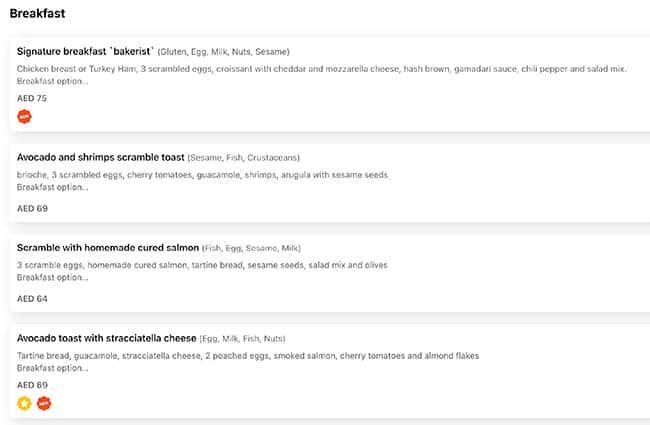This screenshot has width=650, height=425.
Task: Select Scramble with homemade cured salmon title
Action: 108,247
